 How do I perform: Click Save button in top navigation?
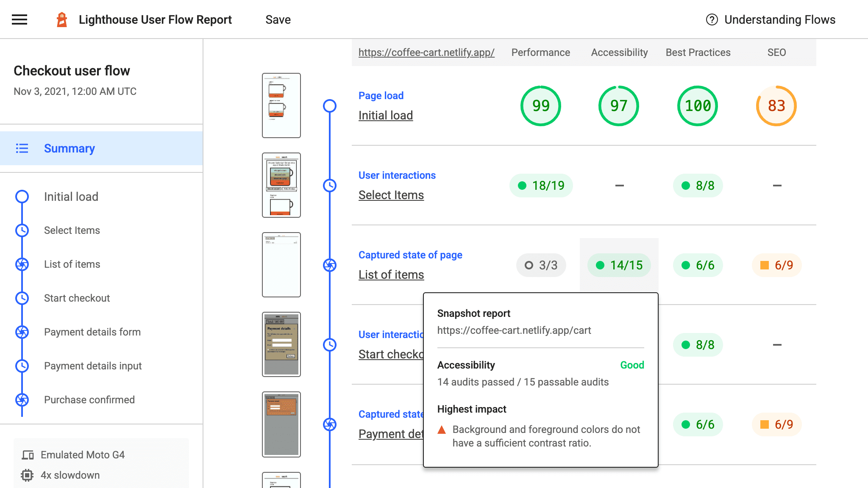tap(278, 19)
